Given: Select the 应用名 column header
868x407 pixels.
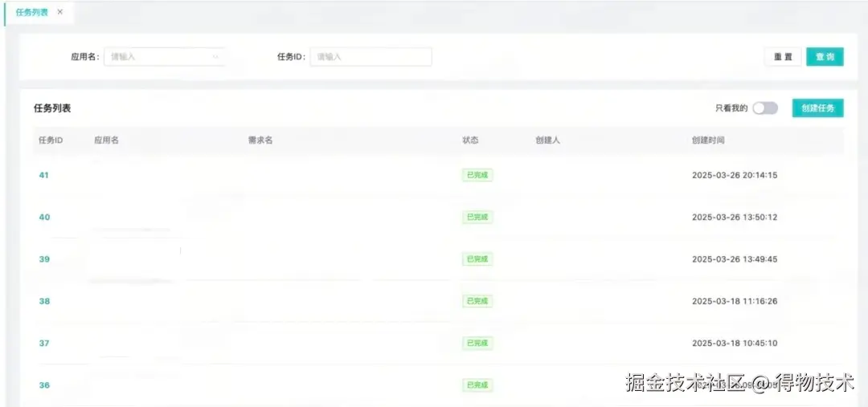Looking at the screenshot, I should [106, 140].
